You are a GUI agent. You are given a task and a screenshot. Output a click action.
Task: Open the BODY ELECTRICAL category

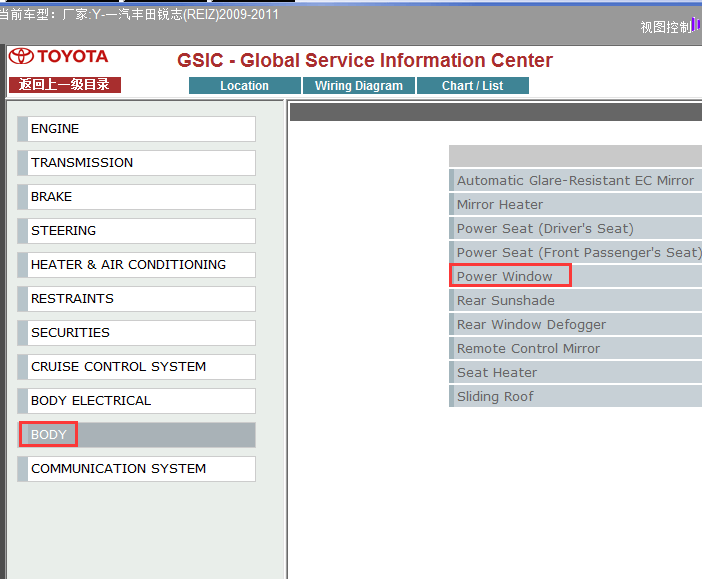coord(137,401)
